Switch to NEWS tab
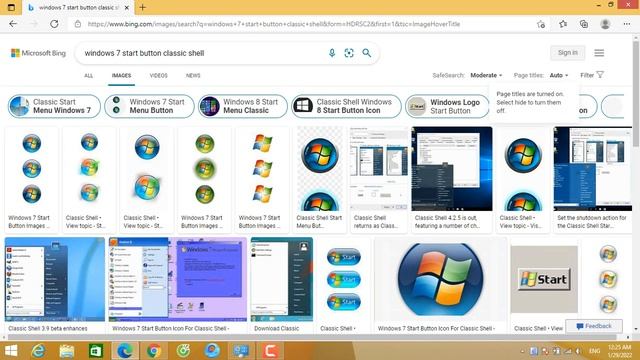Screen dimensions: 640x360 pyautogui.click(x=193, y=76)
